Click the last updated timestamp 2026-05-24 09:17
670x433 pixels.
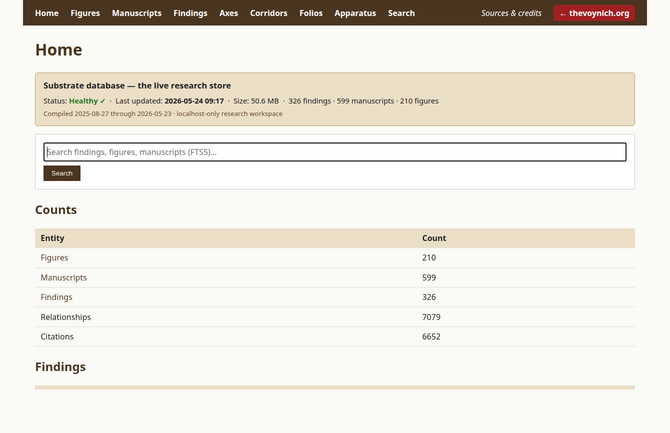tap(194, 101)
